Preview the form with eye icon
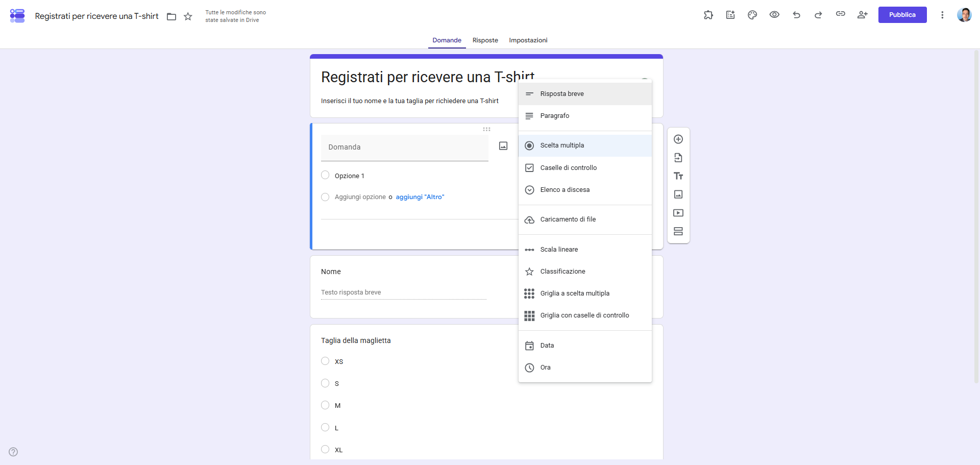The height and width of the screenshot is (465, 980). click(x=774, y=15)
